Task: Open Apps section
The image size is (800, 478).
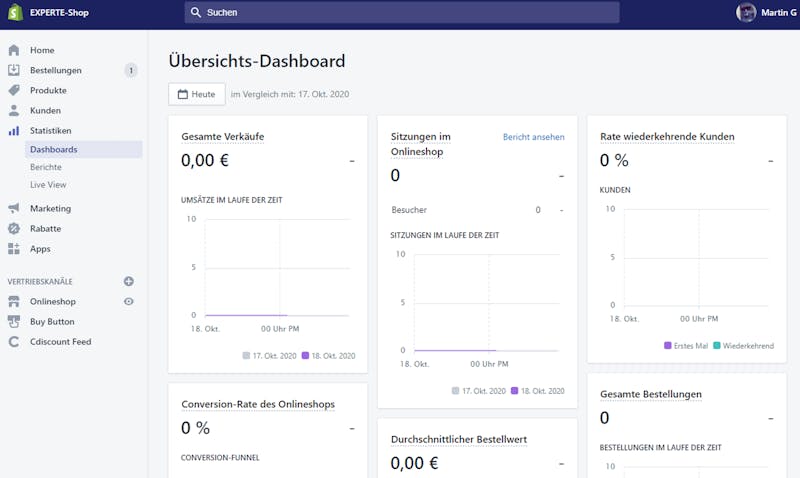Action: [40, 249]
